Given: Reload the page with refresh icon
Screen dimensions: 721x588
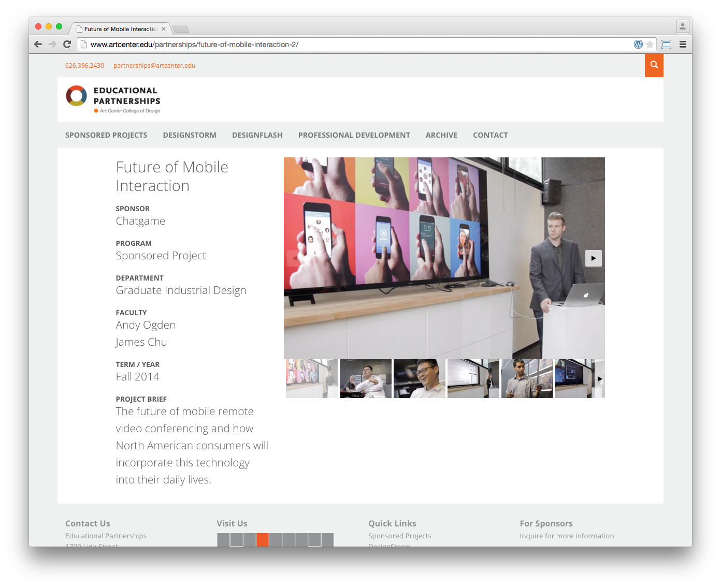Looking at the screenshot, I should pos(67,45).
